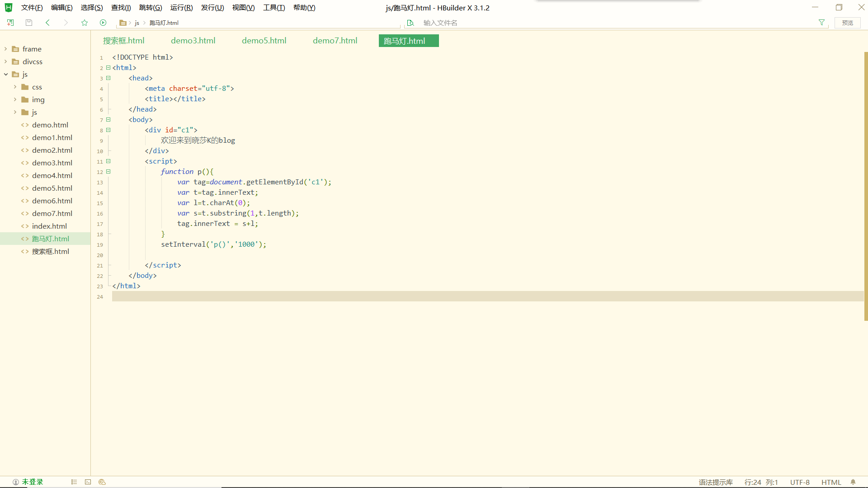Click the bookmark star icon
The image size is (868, 488).
coord(85,23)
